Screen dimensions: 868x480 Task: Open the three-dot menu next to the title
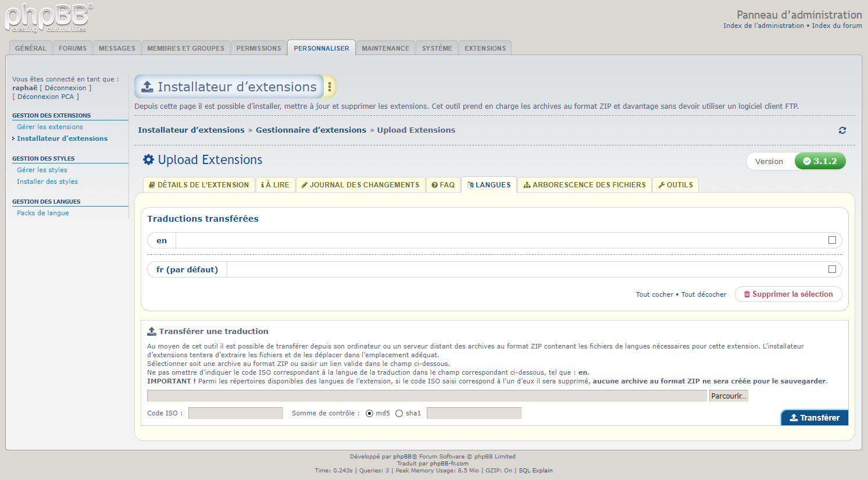coord(330,87)
